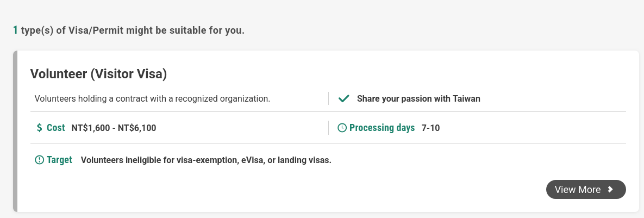Click the volunteers contract description text

coord(152,99)
